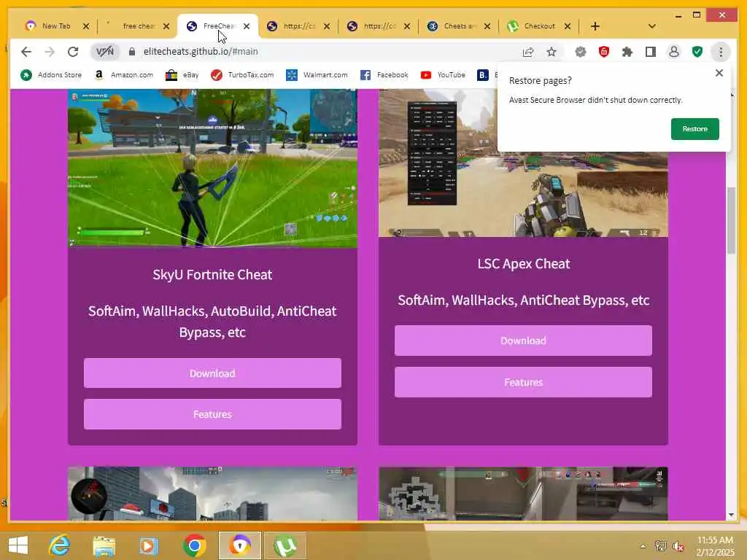Viewport: 747px width, 560px height.
Task: View Features of LSC Apex Cheat
Action: tap(523, 382)
